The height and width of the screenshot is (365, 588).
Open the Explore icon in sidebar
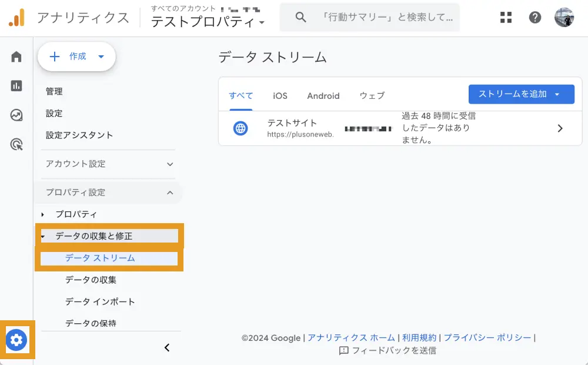point(16,115)
